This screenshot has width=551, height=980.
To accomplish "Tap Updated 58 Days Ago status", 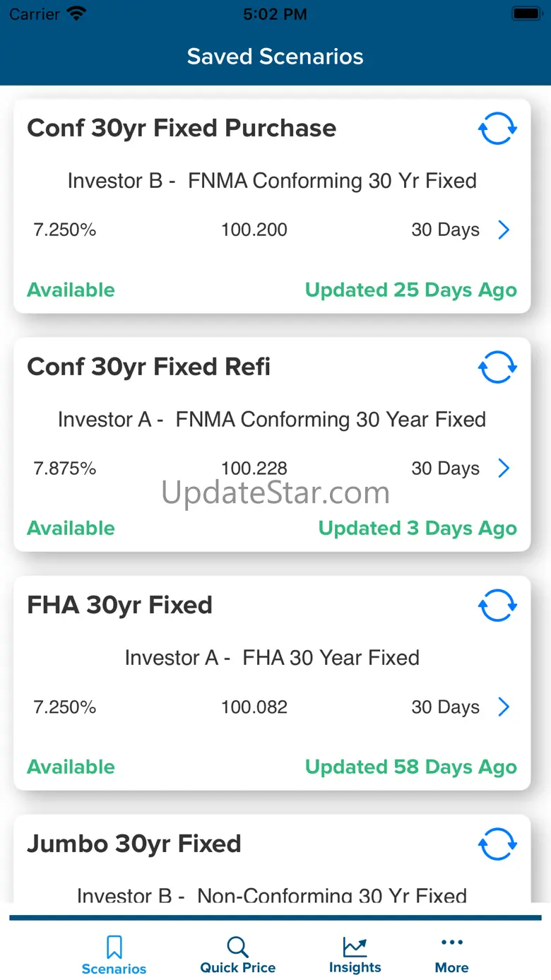I will point(411,767).
